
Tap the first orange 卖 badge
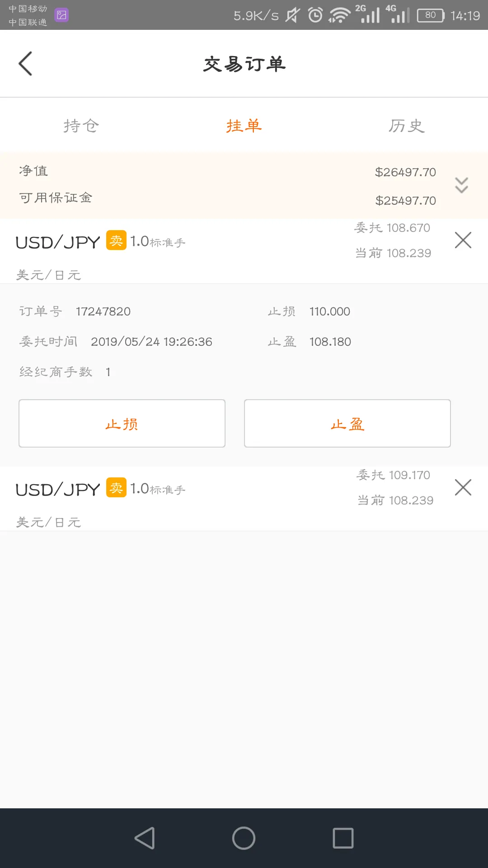click(x=116, y=240)
